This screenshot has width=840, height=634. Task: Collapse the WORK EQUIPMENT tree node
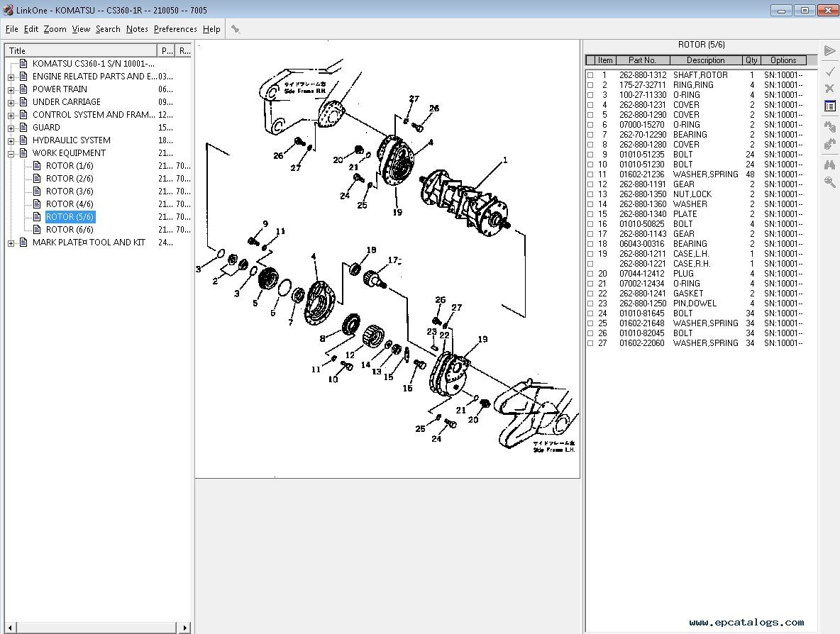tap(11, 153)
